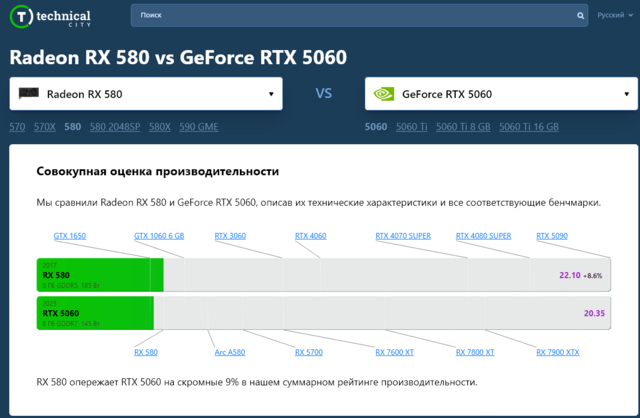Switch to the 570X variant link
This screenshot has width=640, height=418.
coord(45,127)
